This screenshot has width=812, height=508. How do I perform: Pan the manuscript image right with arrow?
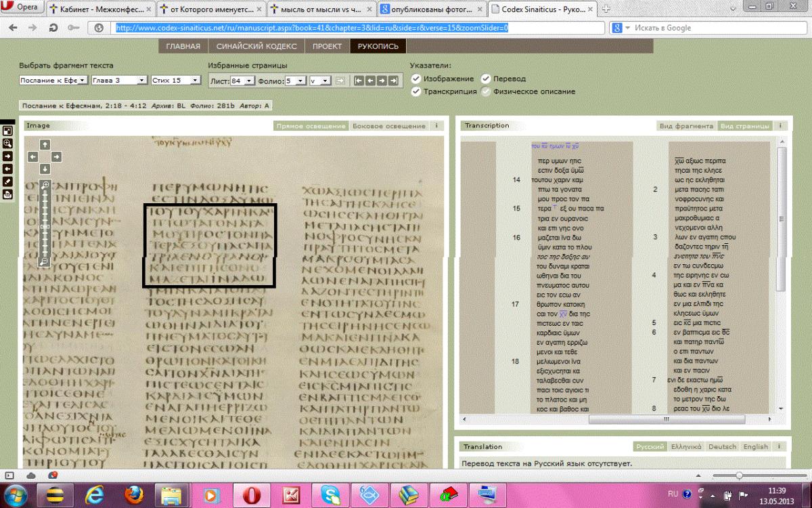point(57,156)
